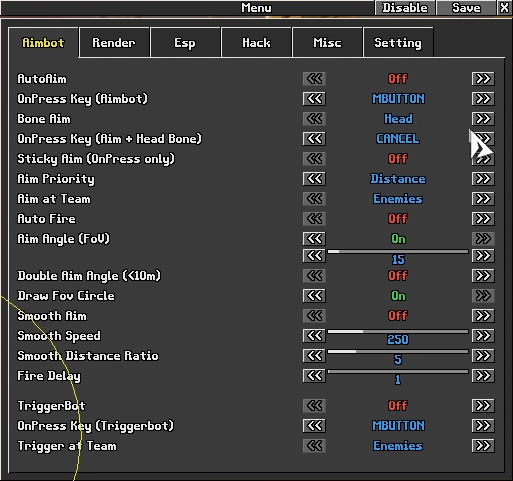Click the left arrow for Smooth Aim
The image size is (513, 481).
pos(314,316)
